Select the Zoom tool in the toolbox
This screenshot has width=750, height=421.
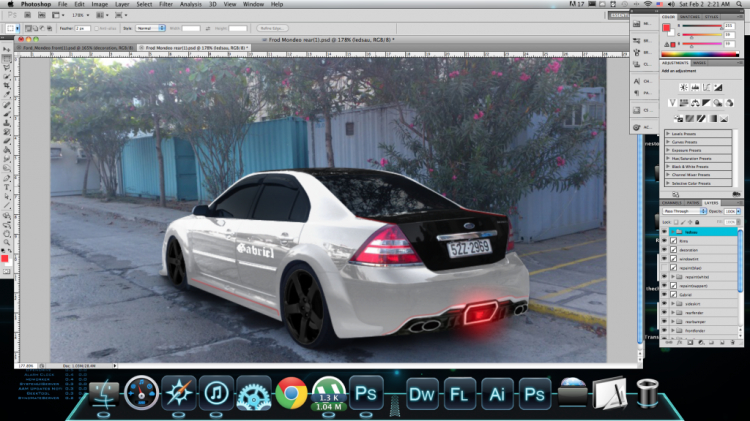point(7,243)
